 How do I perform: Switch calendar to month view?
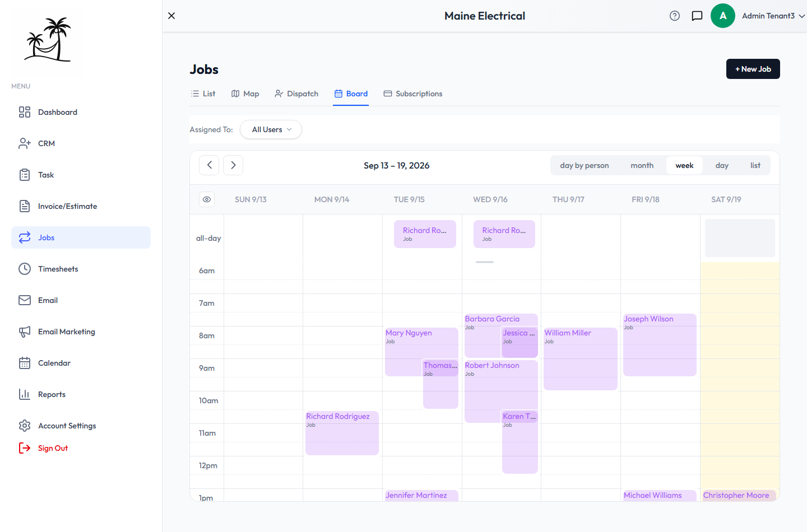pos(642,165)
